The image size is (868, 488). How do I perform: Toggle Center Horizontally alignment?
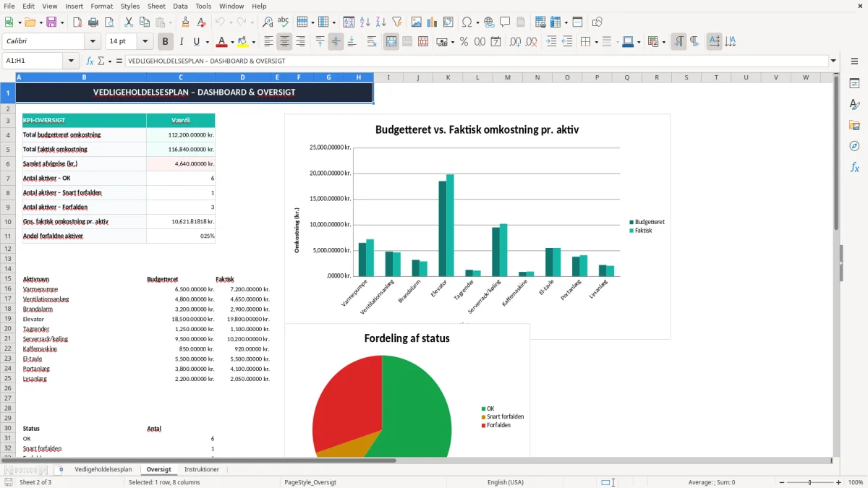coord(285,42)
